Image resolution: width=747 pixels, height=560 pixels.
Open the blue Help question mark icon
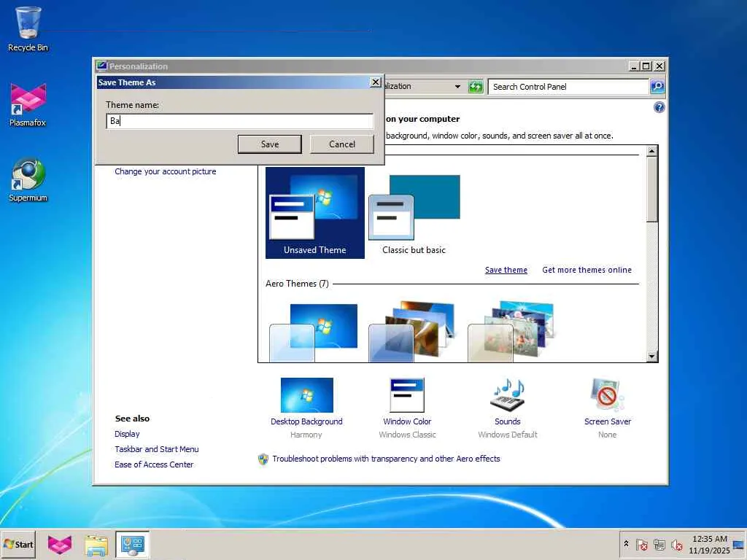click(x=659, y=107)
